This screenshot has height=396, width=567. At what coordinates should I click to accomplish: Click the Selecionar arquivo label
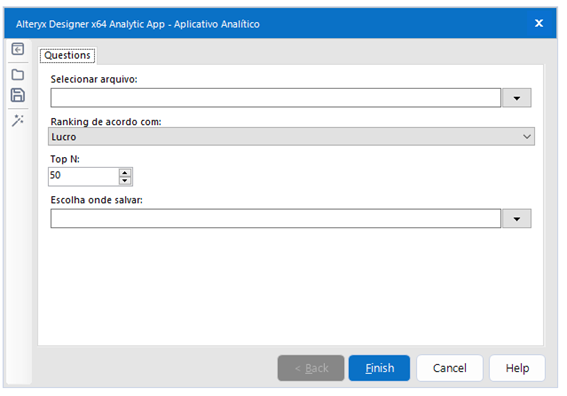pos(94,79)
